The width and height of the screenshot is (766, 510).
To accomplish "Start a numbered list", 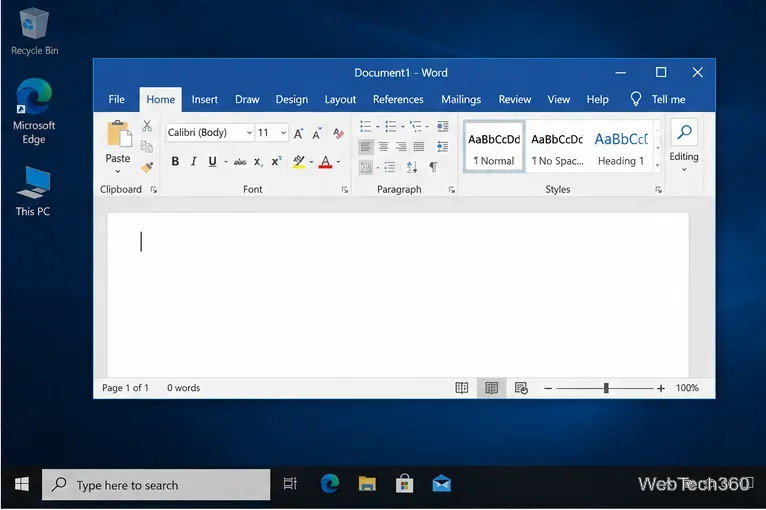I will tap(390, 127).
